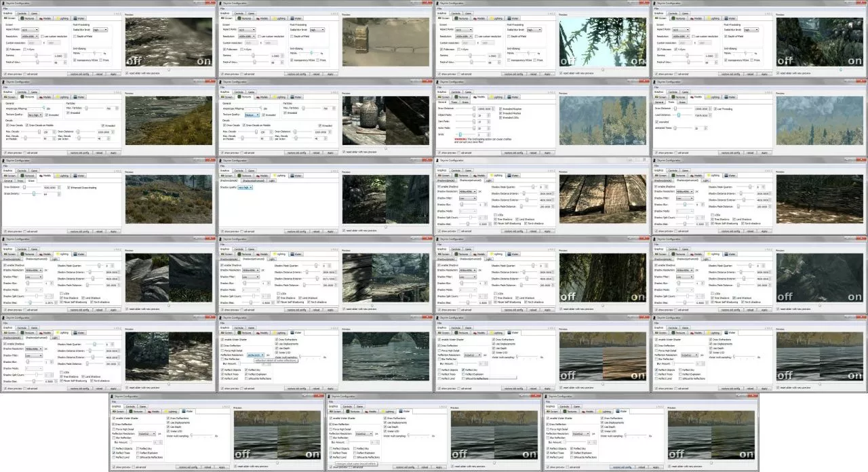The height and width of the screenshot is (472, 868).
Task: Open Controls tab in Grass settings window
Action: pyautogui.click(x=22, y=170)
